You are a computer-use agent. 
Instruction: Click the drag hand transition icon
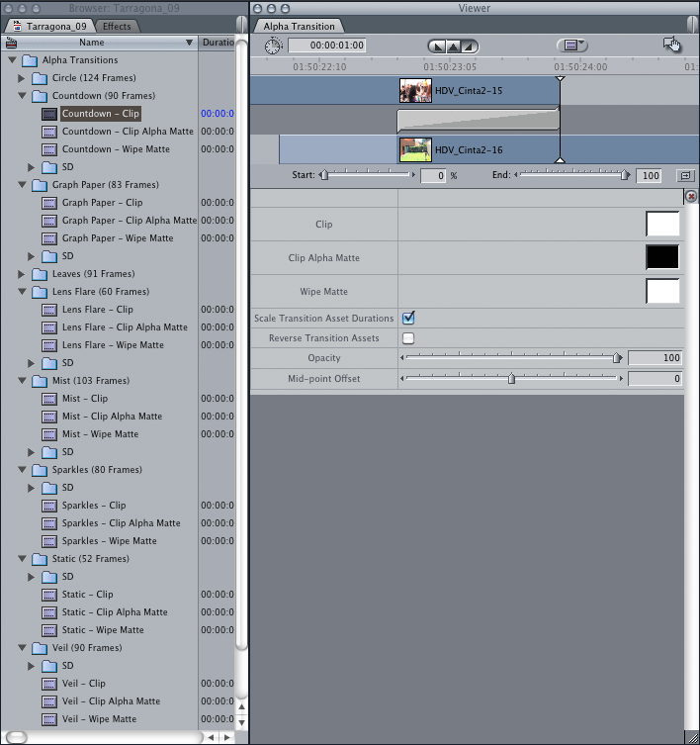(x=672, y=45)
